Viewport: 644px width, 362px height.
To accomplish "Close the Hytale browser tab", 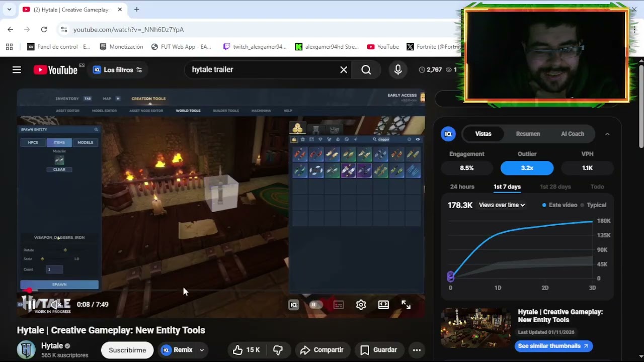I will pyautogui.click(x=120, y=10).
